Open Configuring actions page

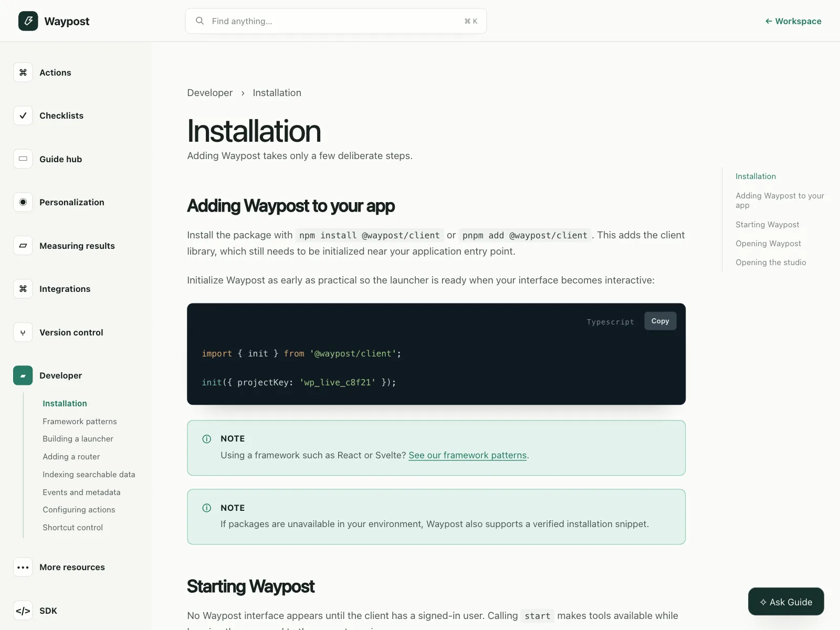[79, 510]
